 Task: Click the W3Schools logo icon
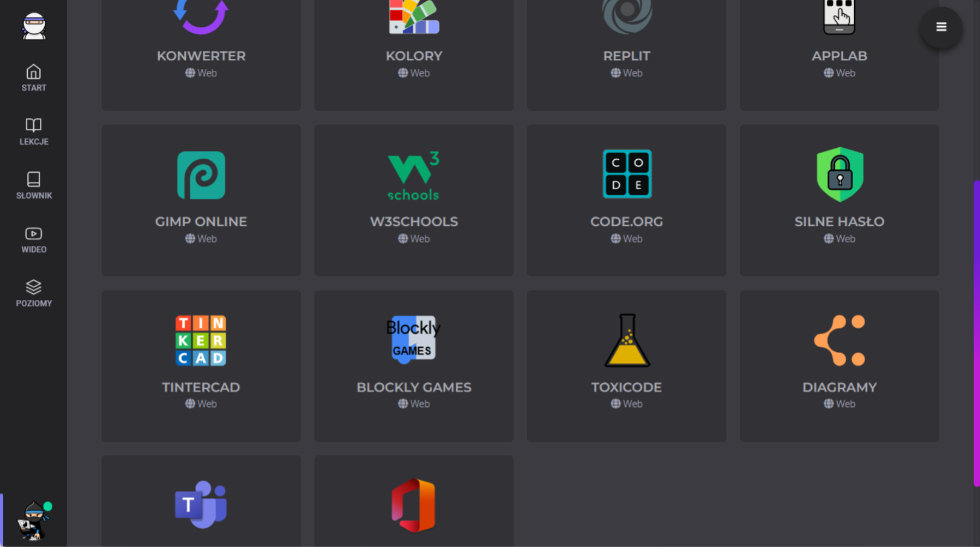pos(413,176)
